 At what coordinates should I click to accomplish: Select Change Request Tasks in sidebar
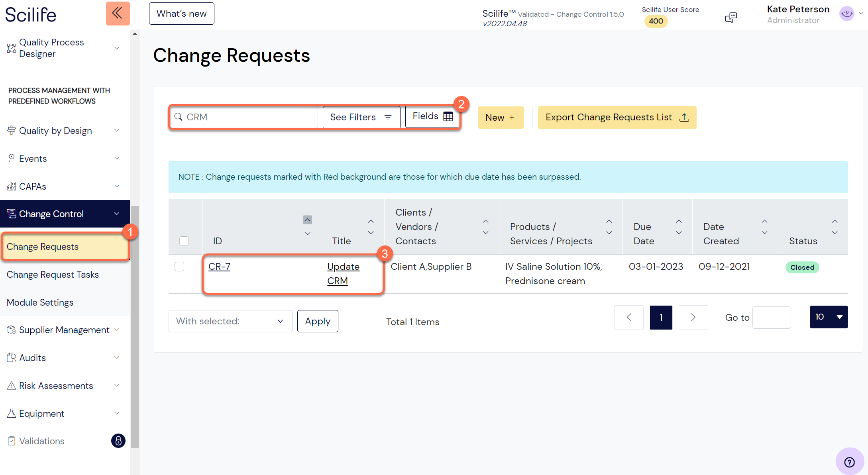coord(53,274)
